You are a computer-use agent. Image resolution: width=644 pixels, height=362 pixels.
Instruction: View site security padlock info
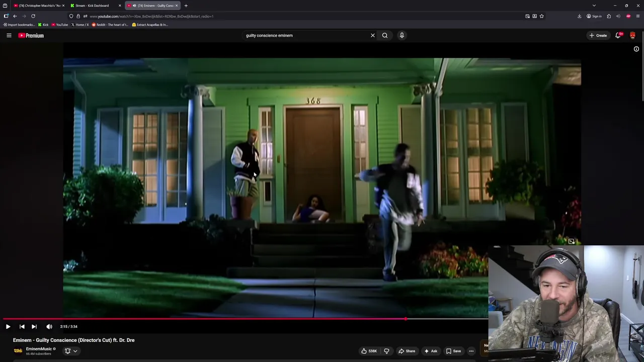78,16
